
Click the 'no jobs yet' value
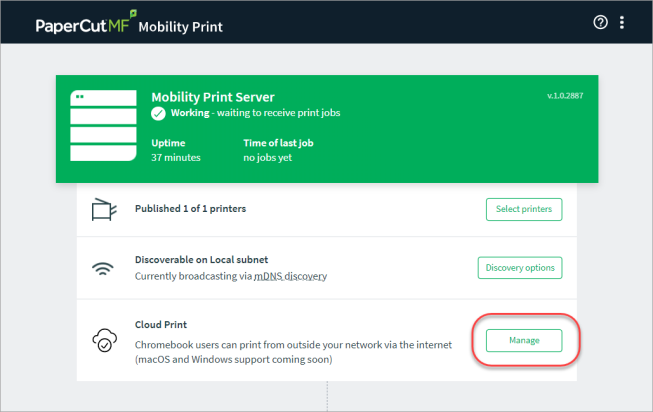(x=267, y=157)
